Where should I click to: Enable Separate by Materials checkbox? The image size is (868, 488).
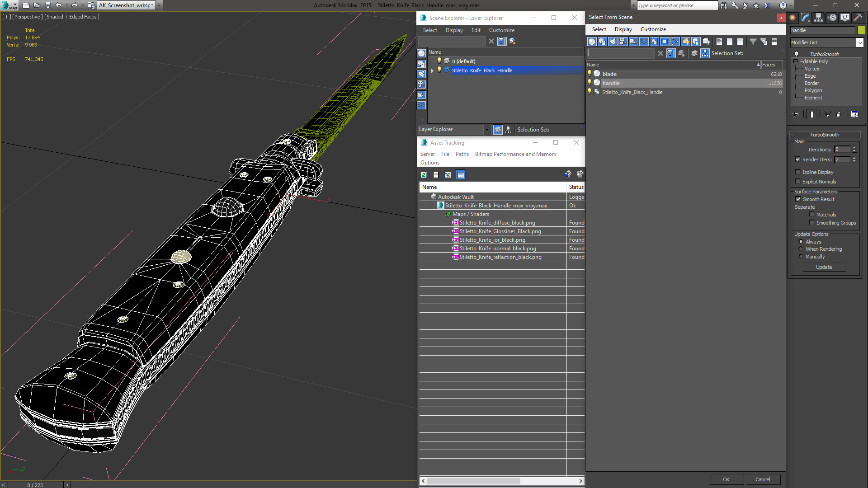(x=812, y=215)
